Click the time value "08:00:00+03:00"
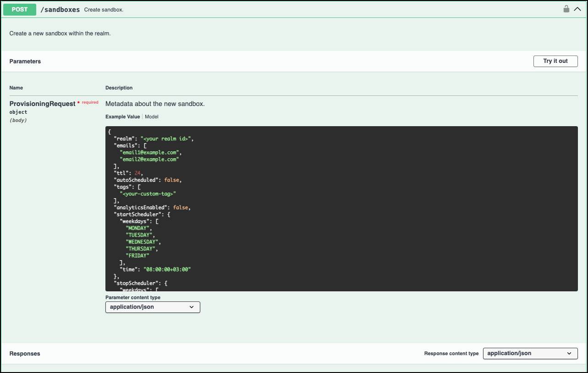588x373 pixels. (167, 269)
